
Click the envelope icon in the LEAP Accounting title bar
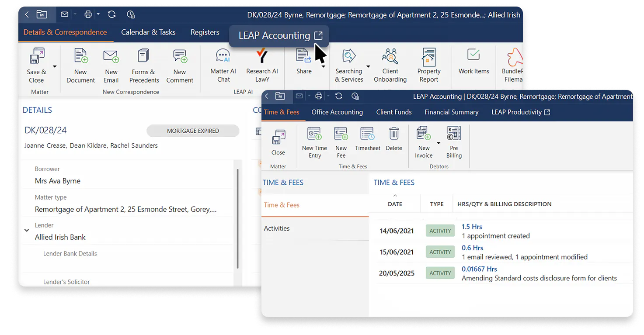pos(299,96)
